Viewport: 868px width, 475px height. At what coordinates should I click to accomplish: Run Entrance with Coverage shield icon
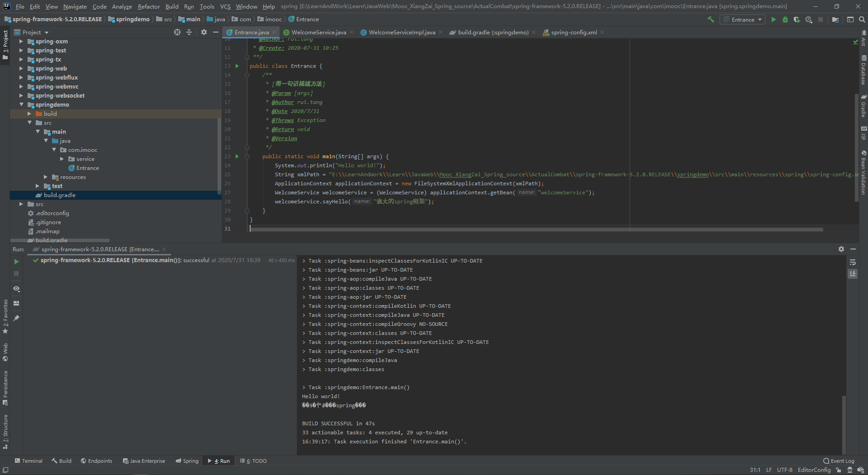tap(797, 19)
